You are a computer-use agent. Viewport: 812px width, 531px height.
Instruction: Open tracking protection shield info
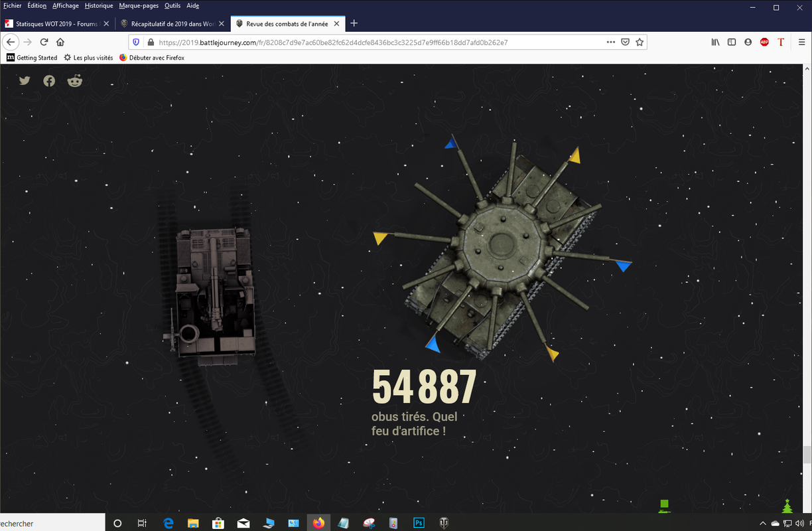[136, 42]
